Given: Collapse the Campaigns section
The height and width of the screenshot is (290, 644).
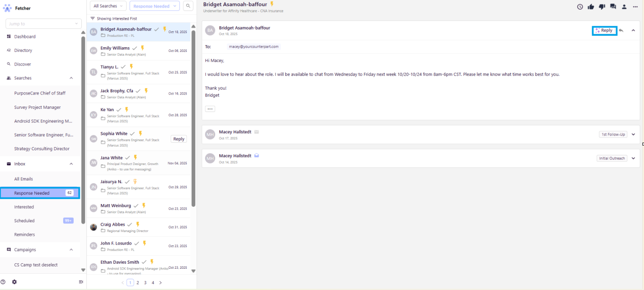Looking at the screenshot, I should 71,250.
